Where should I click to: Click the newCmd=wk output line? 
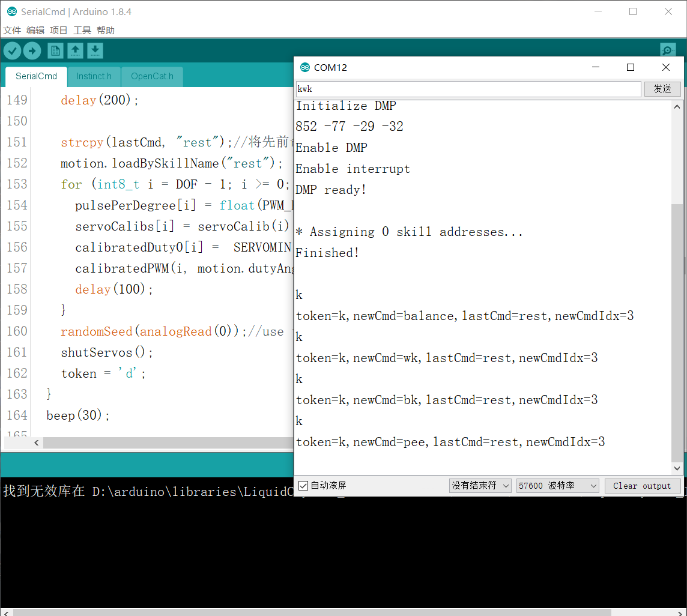447,358
